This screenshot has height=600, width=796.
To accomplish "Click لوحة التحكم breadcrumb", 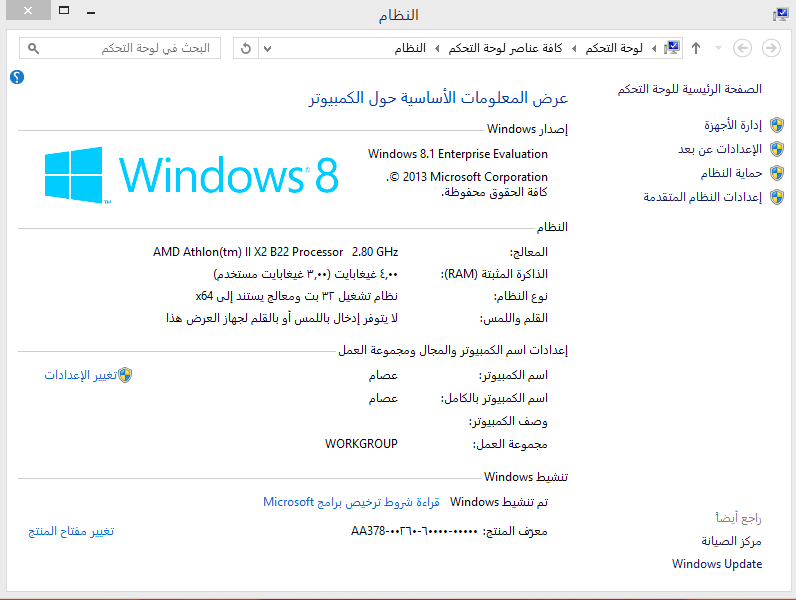I will (614, 48).
